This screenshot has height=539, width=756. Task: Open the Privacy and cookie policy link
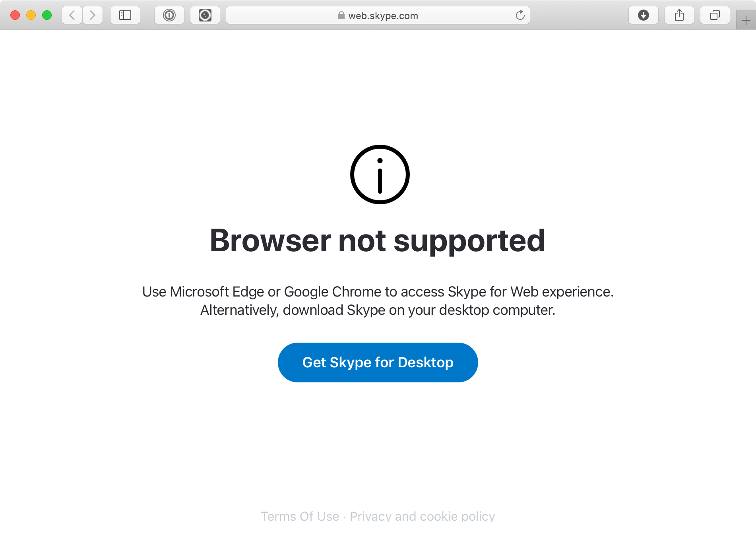tap(423, 516)
